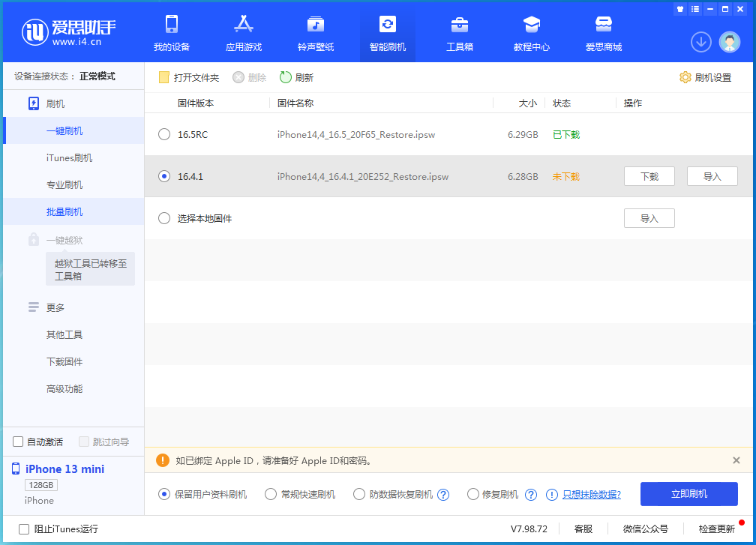This screenshot has width=756, height=545.
Task: Click the 128GB storage label
Action: click(41, 485)
